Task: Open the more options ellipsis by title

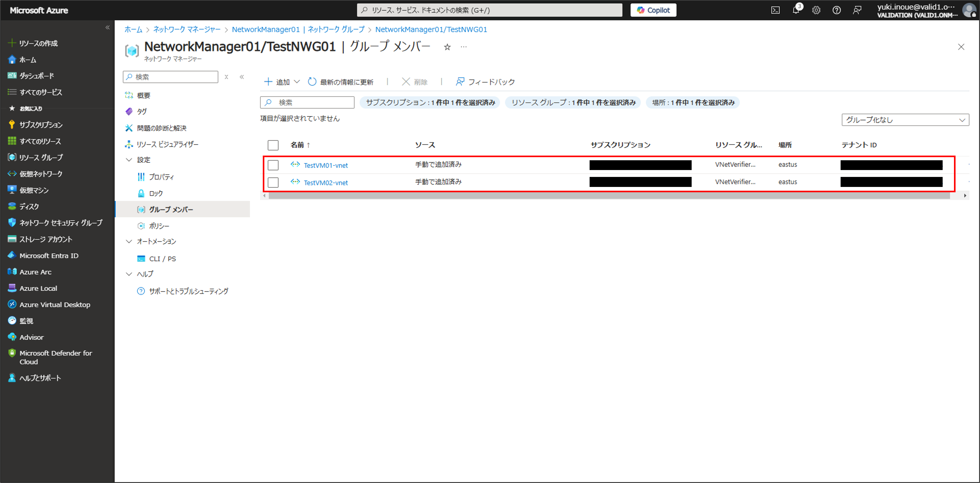Action: pyautogui.click(x=463, y=47)
